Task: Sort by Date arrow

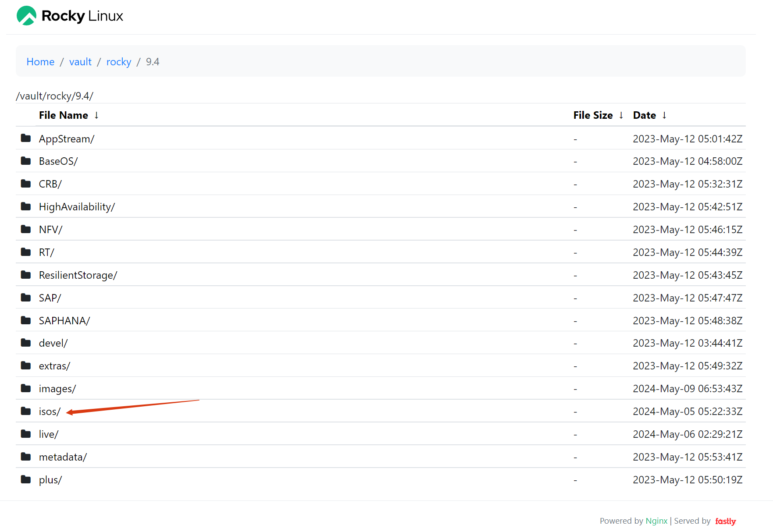Action: 664,115
